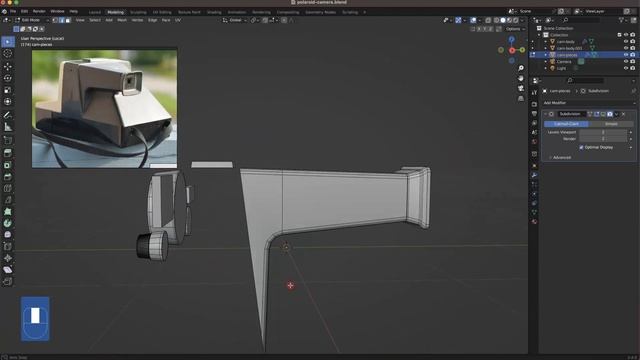Select the Extrude Region tool

pyautogui.click(x=8, y=153)
